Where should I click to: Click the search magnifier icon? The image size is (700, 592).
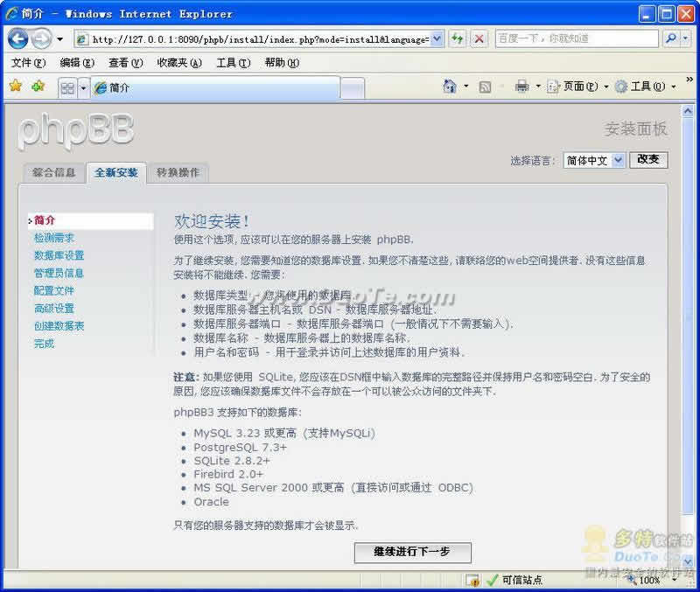pyautogui.click(x=670, y=38)
